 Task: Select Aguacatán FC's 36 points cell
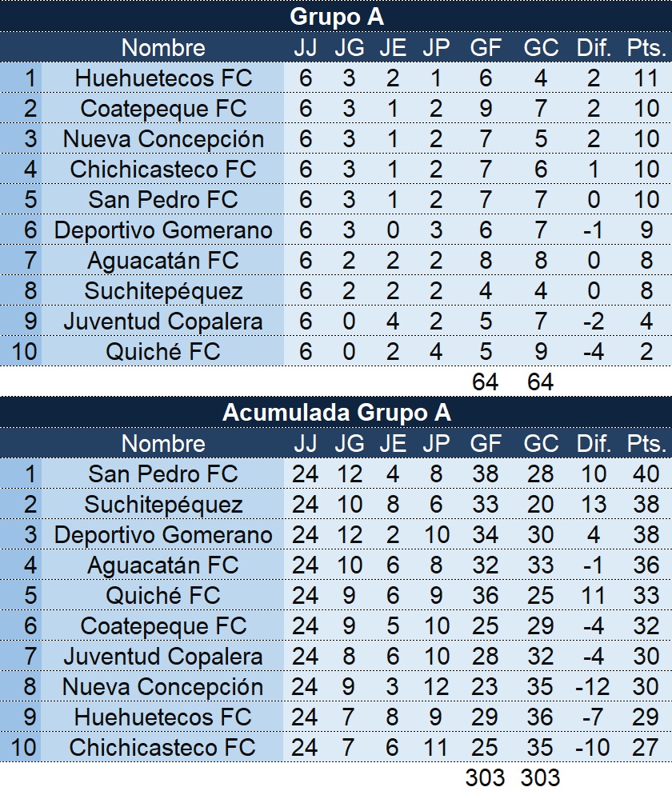point(646,565)
